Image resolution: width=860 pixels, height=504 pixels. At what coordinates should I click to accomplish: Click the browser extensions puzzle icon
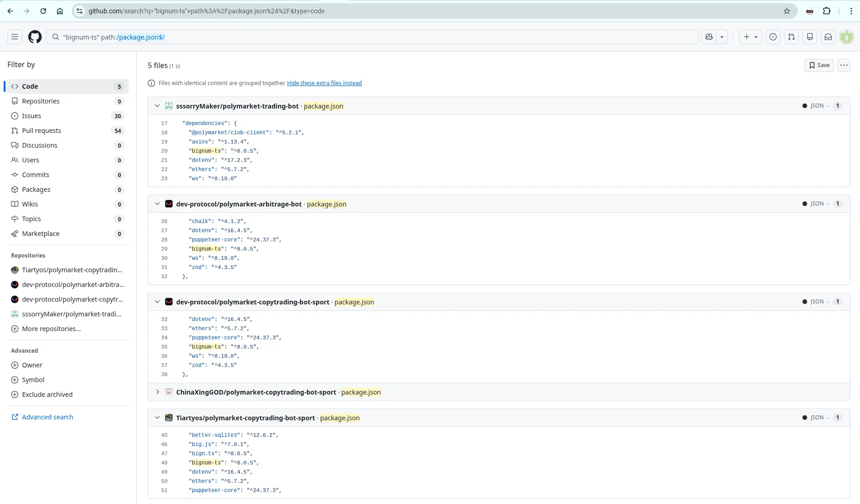point(827,11)
